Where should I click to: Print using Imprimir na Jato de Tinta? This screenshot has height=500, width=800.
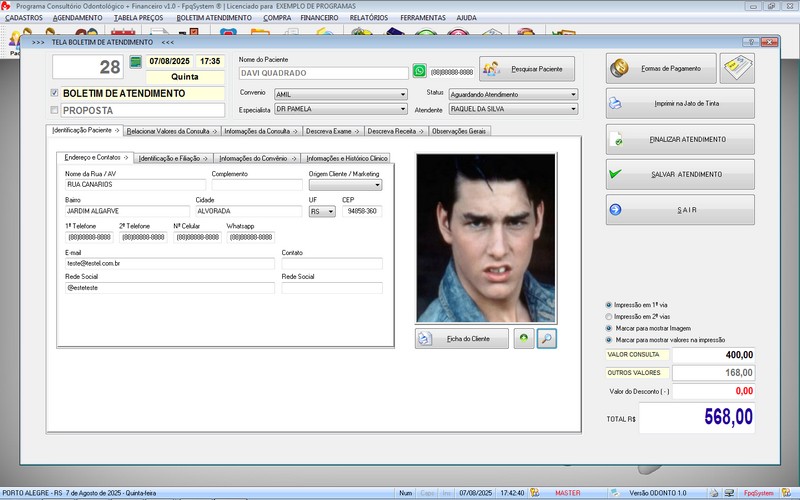point(680,103)
